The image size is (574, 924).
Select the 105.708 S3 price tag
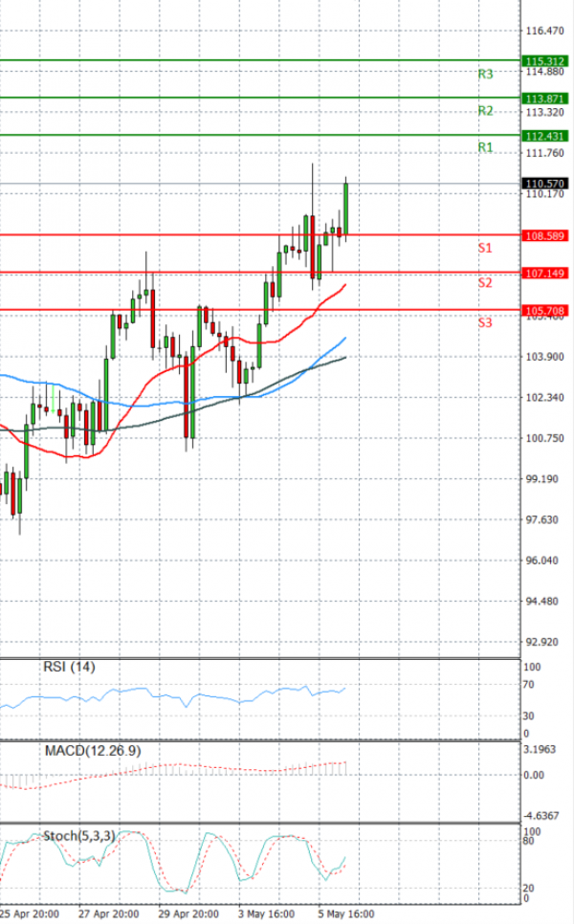[545, 311]
